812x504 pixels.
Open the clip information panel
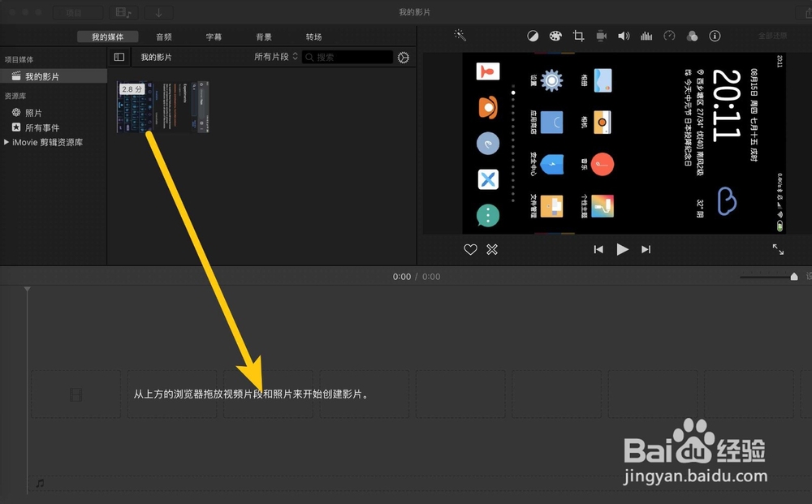tap(715, 36)
